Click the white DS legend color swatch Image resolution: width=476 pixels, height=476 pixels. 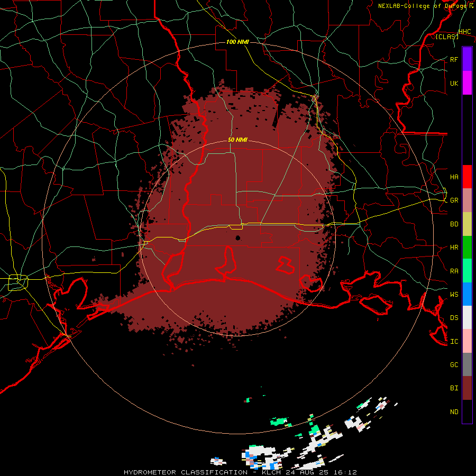pos(467,317)
